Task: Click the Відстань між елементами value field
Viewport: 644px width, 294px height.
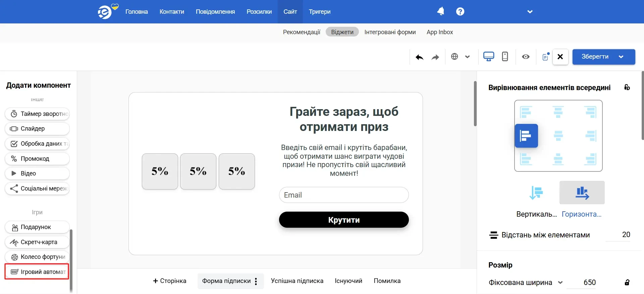Action: point(618,235)
